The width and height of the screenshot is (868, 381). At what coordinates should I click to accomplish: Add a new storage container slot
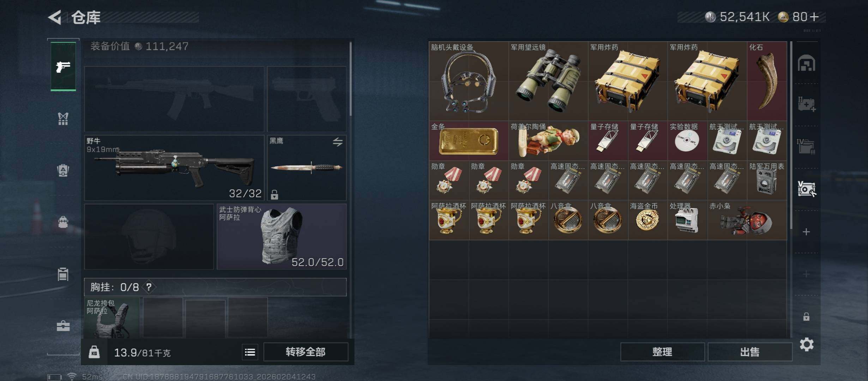coord(806,232)
